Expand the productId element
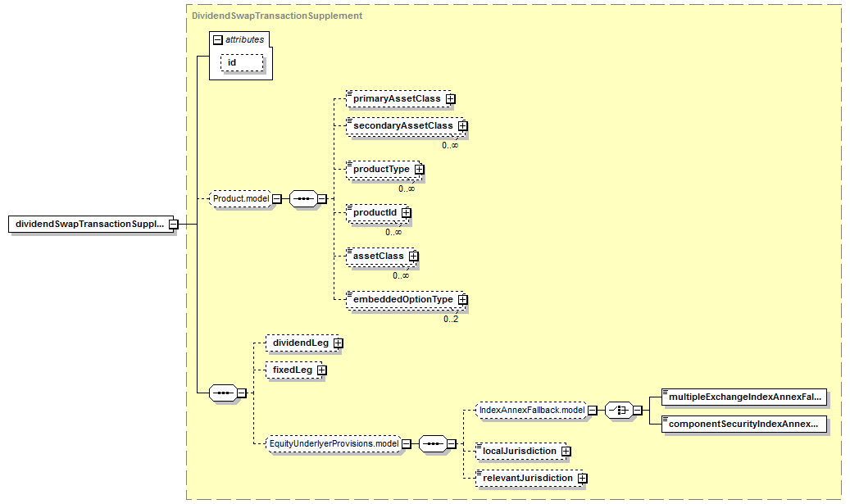Viewport: 850px width, 504px height. coord(406,213)
